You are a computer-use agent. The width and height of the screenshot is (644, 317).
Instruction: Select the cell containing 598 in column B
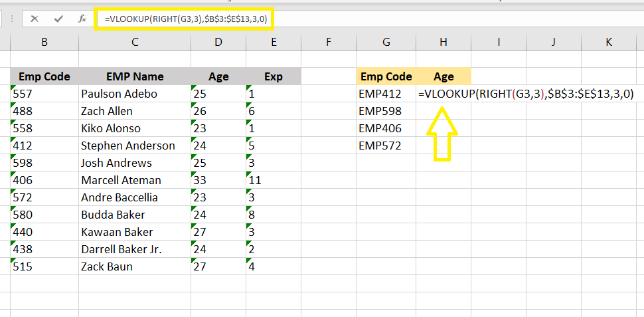pos(44,163)
